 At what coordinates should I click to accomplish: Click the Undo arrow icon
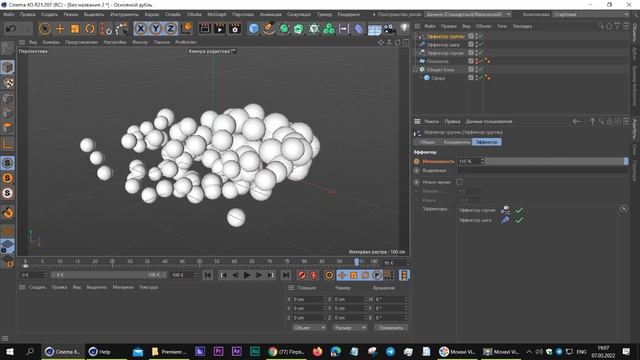(x=11, y=29)
